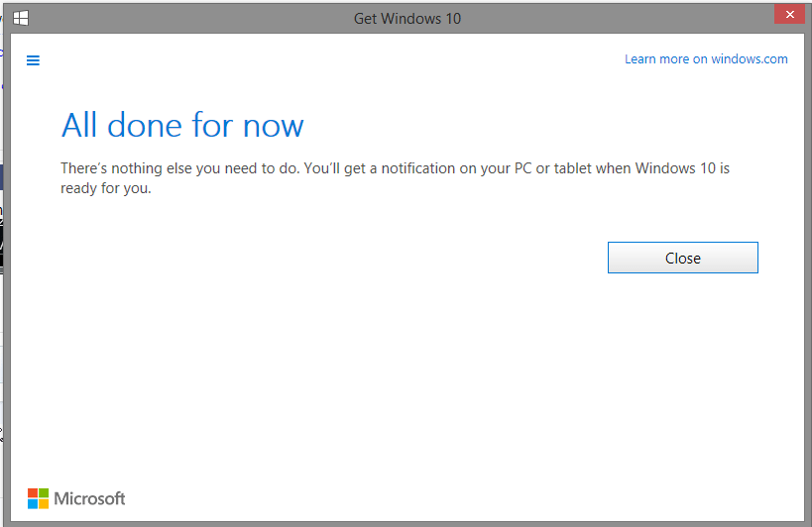
Task: Open Learn more on windows.com link
Action: click(706, 59)
